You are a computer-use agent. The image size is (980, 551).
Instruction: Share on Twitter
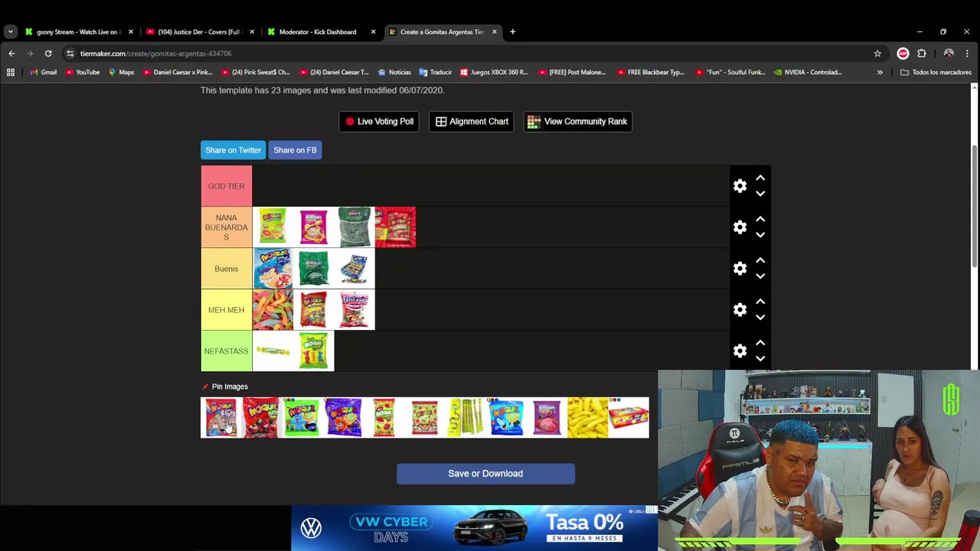point(233,150)
